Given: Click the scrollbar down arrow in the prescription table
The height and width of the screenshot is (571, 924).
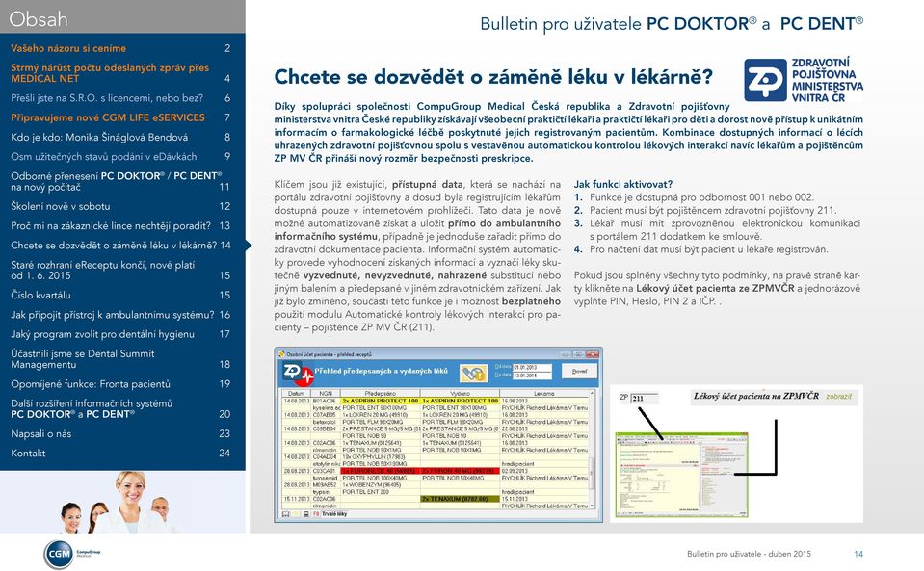Looking at the screenshot, I should [x=592, y=506].
